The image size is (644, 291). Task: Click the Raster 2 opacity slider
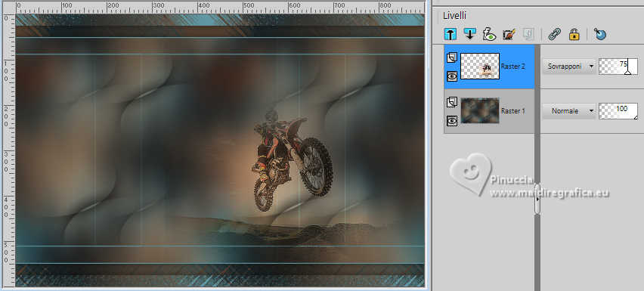[618, 67]
